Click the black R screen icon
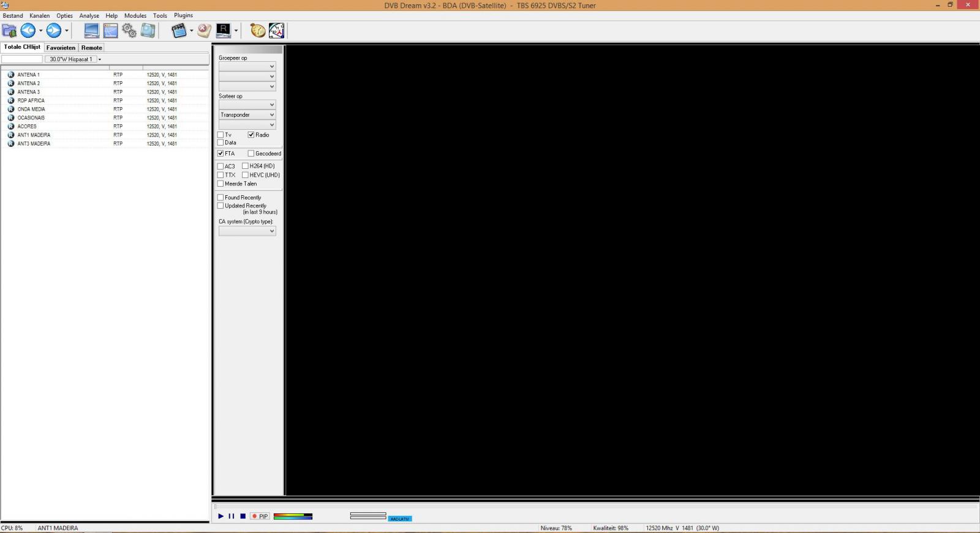Screen dimensions: 980x533 (224, 31)
